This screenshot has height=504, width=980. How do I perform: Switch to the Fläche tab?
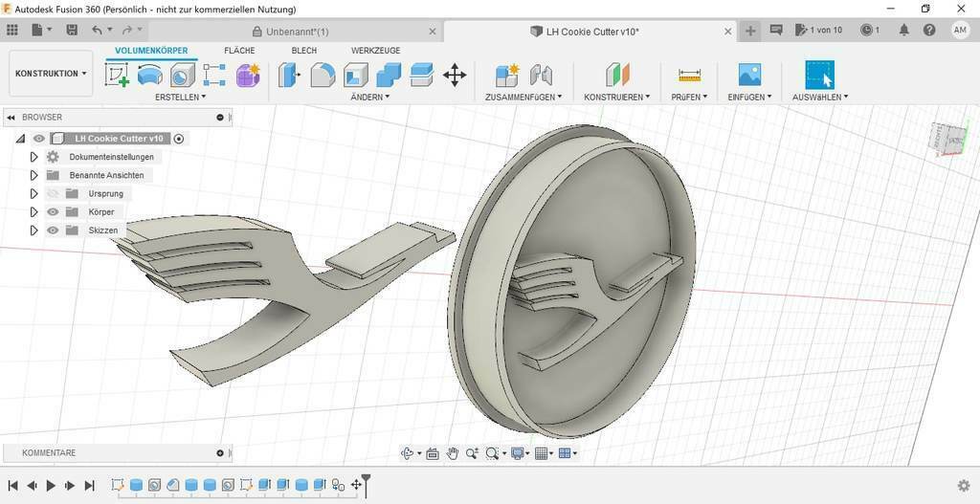[x=239, y=51]
